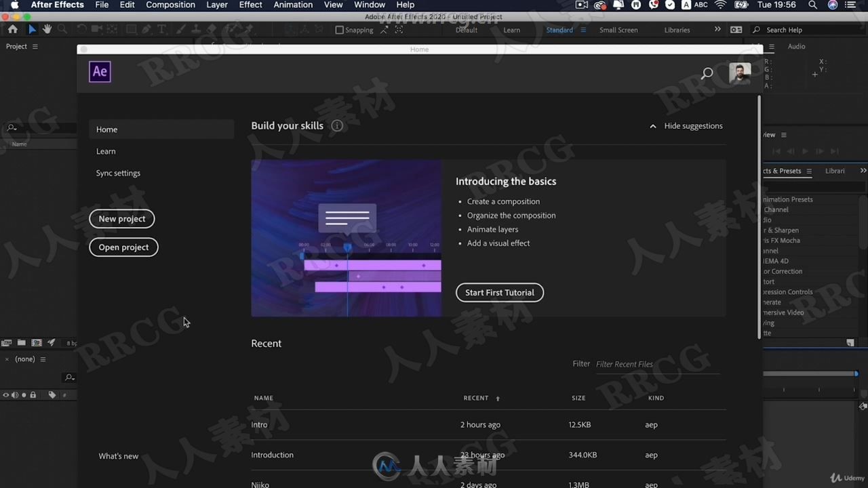Switch to the Libraries workspace

[x=677, y=30]
